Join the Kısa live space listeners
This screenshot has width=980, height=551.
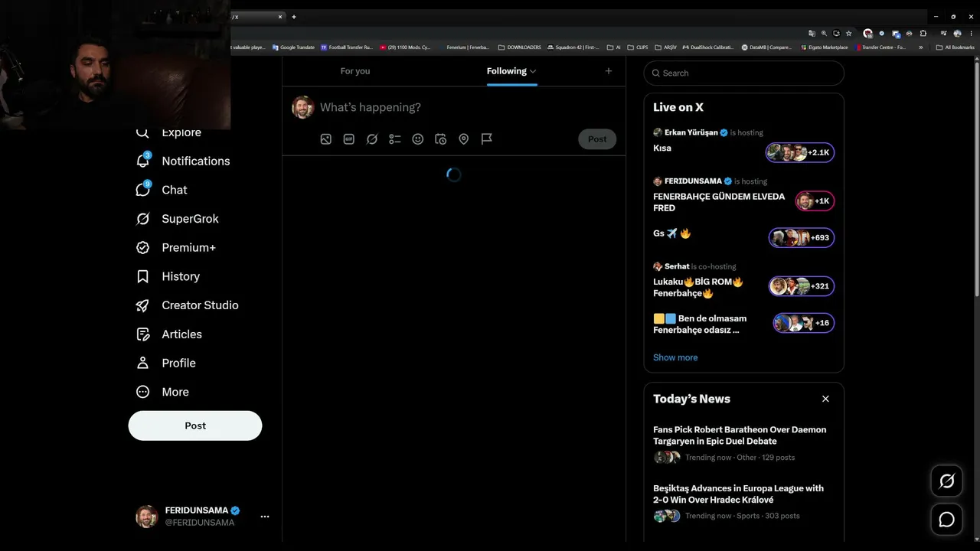coord(800,152)
